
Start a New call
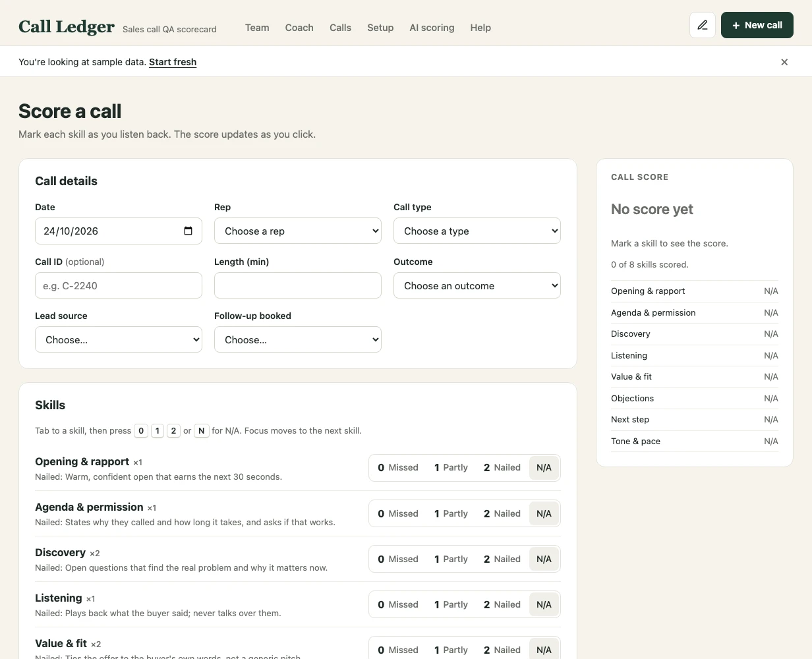click(757, 25)
